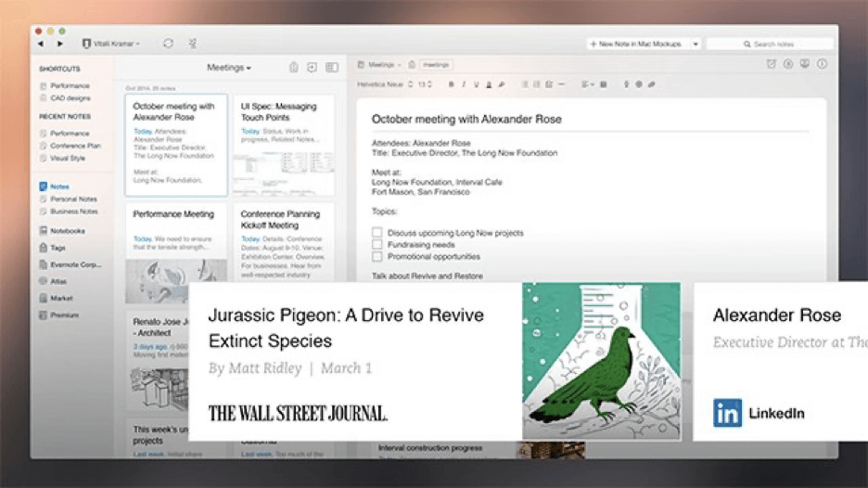Open Tags in the sidebar
Image resolution: width=868 pixels, height=488 pixels.
pos(53,248)
